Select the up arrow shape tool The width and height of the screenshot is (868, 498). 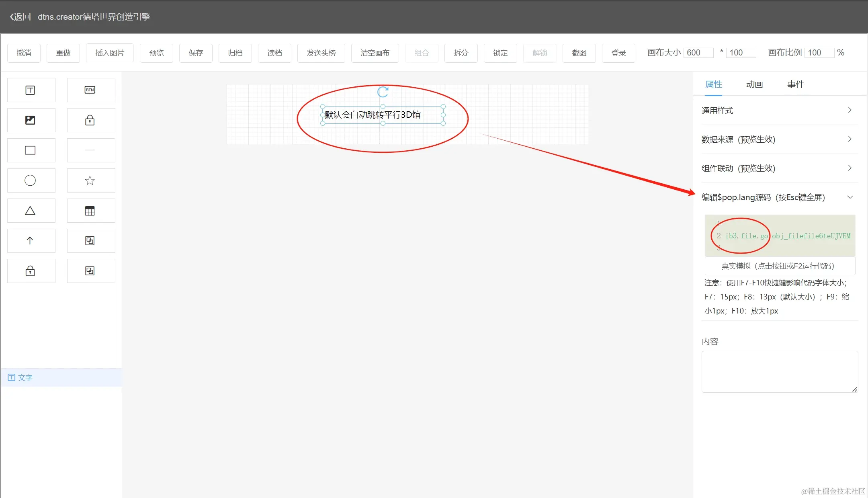point(31,241)
